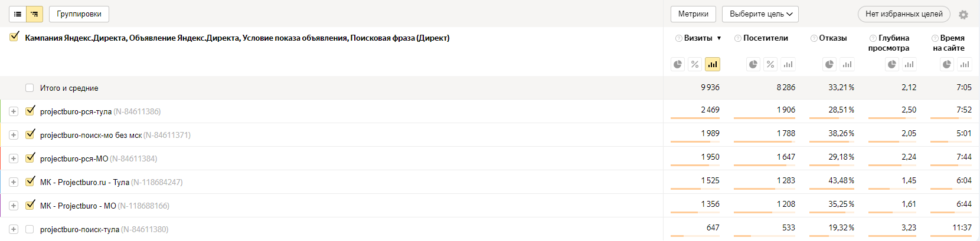Viewport: 980px width, 241px height.
Task: Switch to tree list view icon
Action: 35,14
